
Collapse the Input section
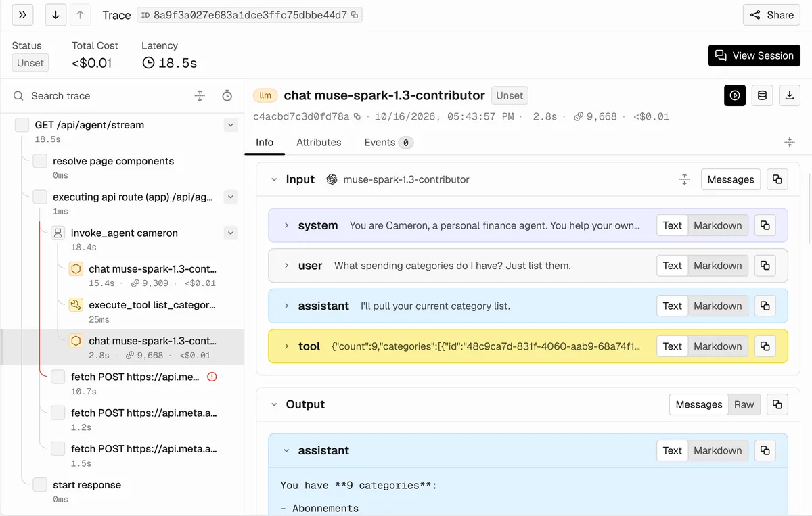274,179
